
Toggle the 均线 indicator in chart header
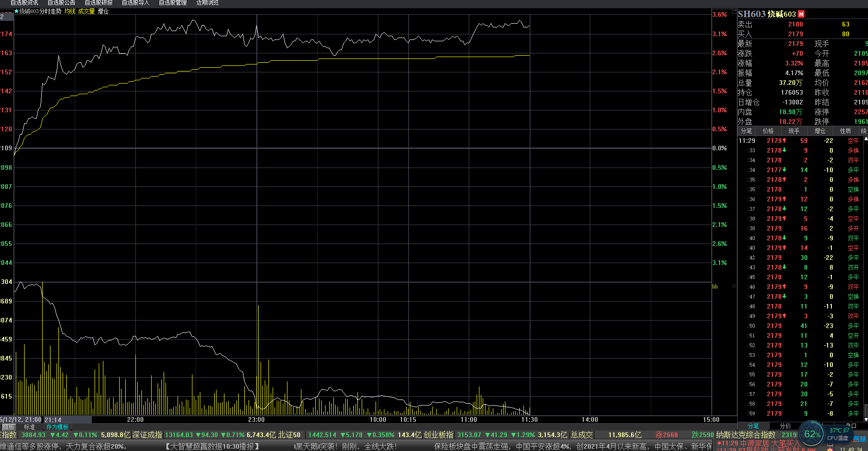coord(70,11)
